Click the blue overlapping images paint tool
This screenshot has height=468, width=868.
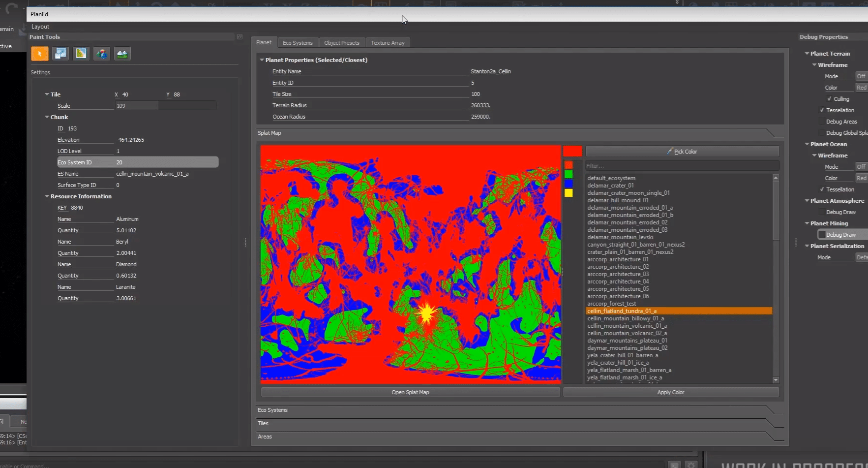click(60, 54)
